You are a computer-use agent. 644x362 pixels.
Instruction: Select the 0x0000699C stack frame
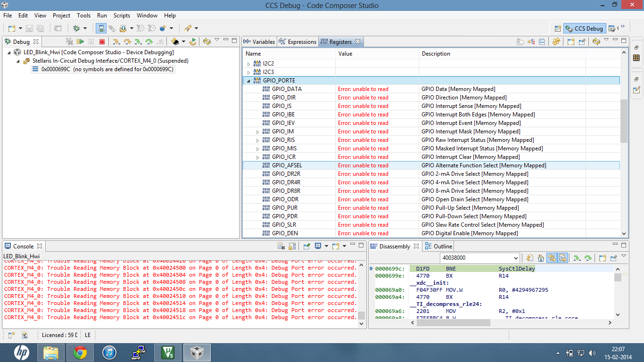(104, 69)
